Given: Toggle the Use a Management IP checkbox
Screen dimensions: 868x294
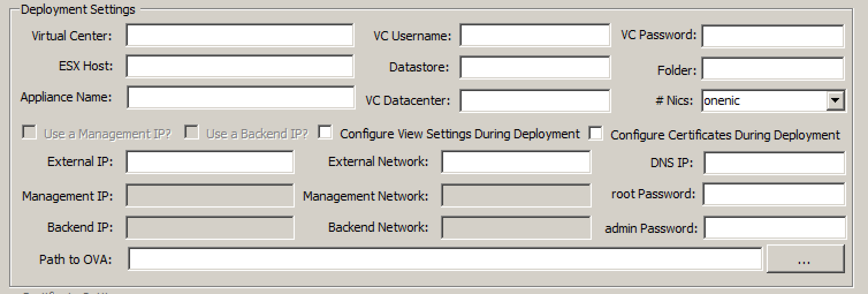Looking at the screenshot, I should (x=29, y=133).
